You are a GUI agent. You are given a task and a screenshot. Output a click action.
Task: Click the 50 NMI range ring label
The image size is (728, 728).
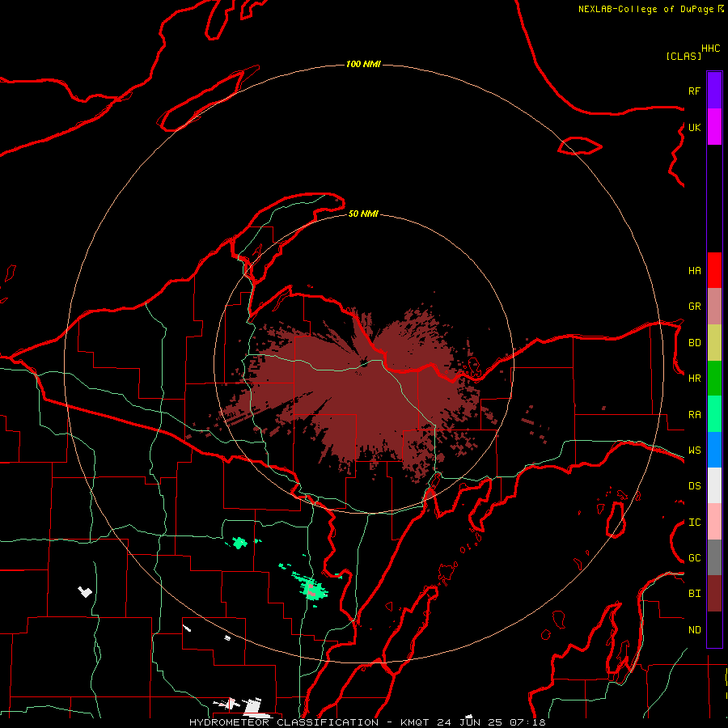pyautogui.click(x=363, y=214)
